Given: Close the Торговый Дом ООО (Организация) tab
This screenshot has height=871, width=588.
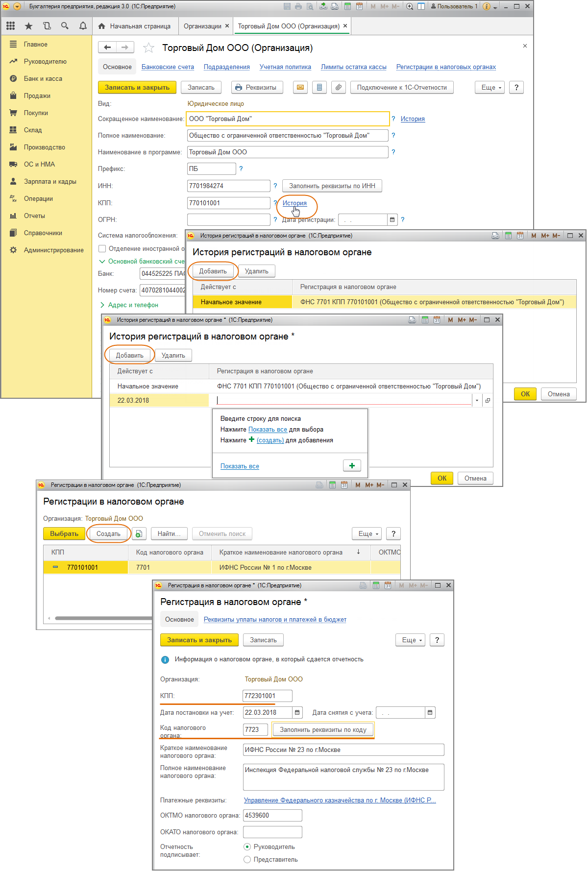Looking at the screenshot, I should click(345, 26).
